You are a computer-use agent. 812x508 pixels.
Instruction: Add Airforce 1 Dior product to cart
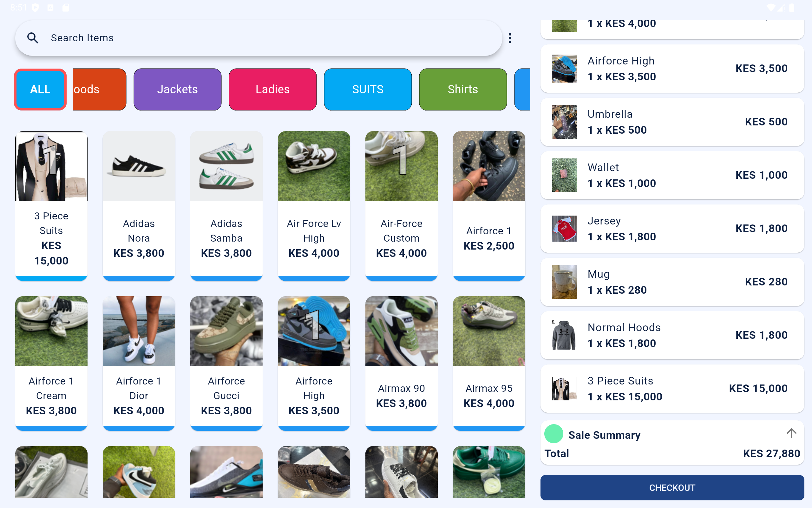139,363
